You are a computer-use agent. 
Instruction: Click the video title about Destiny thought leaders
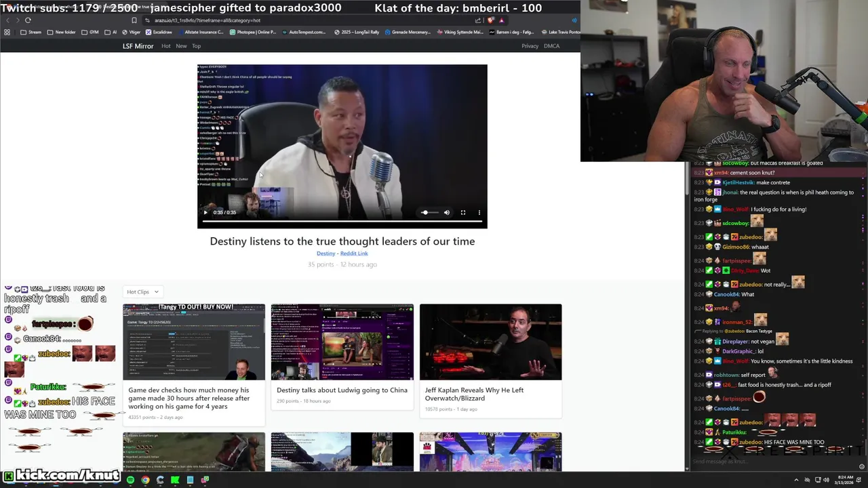(x=342, y=241)
